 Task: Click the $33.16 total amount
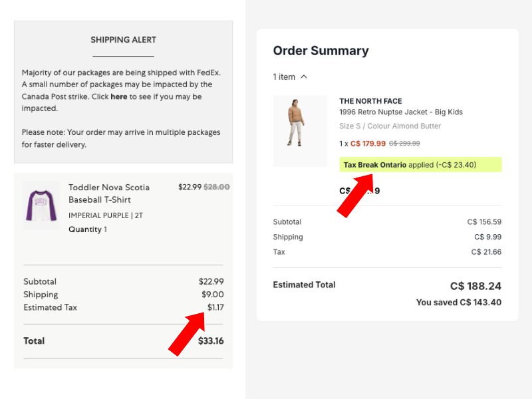pos(211,341)
